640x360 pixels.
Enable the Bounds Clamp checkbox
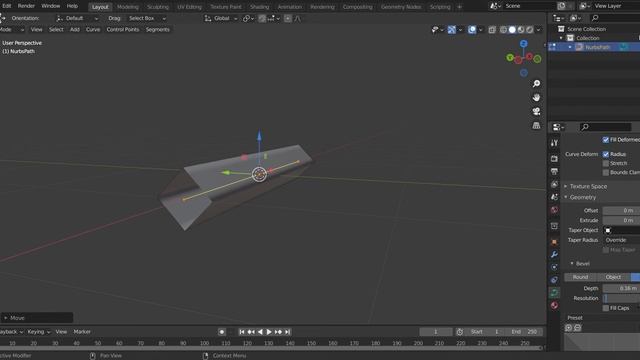pyautogui.click(x=606, y=173)
